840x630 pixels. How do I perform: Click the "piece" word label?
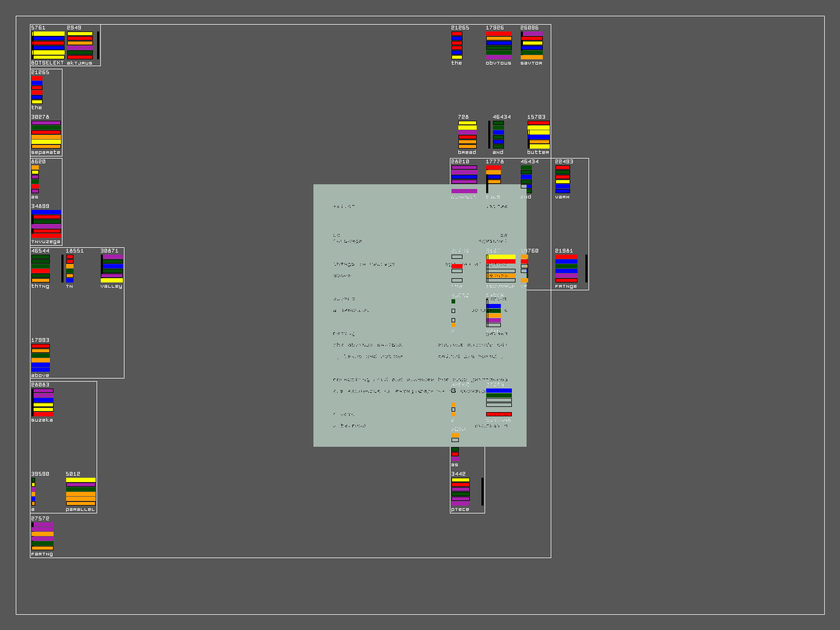[x=460, y=509]
